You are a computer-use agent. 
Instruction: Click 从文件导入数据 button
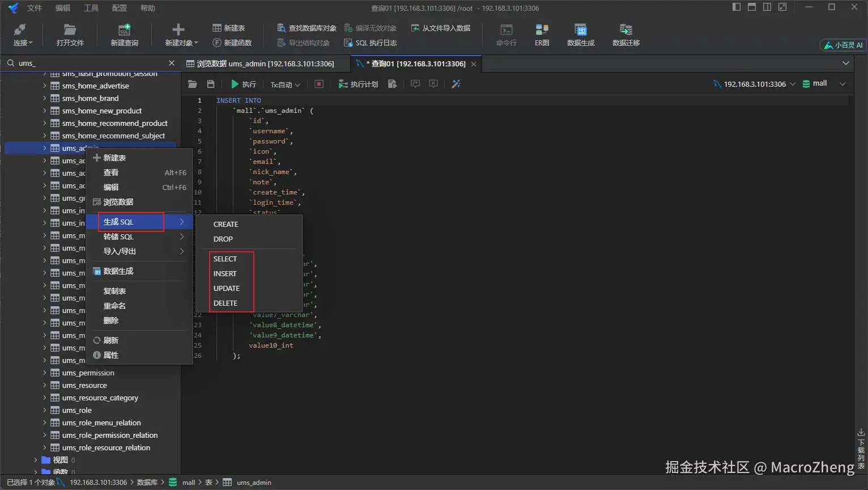pyautogui.click(x=440, y=28)
